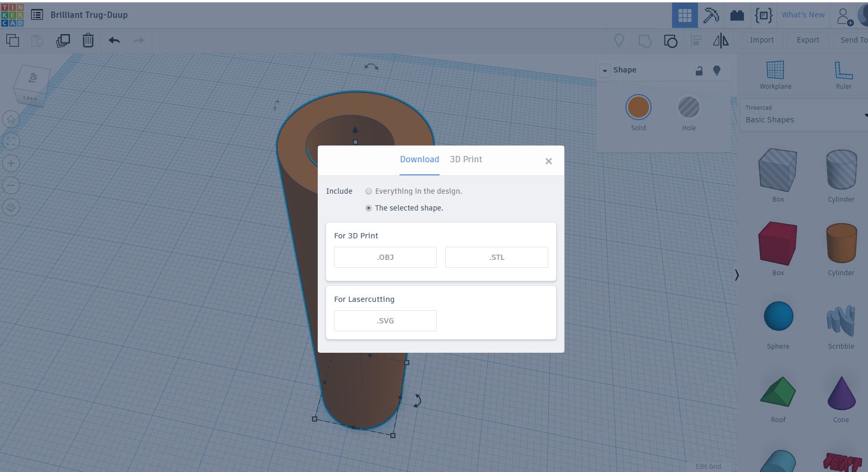The height and width of the screenshot is (472, 868).
Task: Select the Download tab
Action: tap(420, 159)
